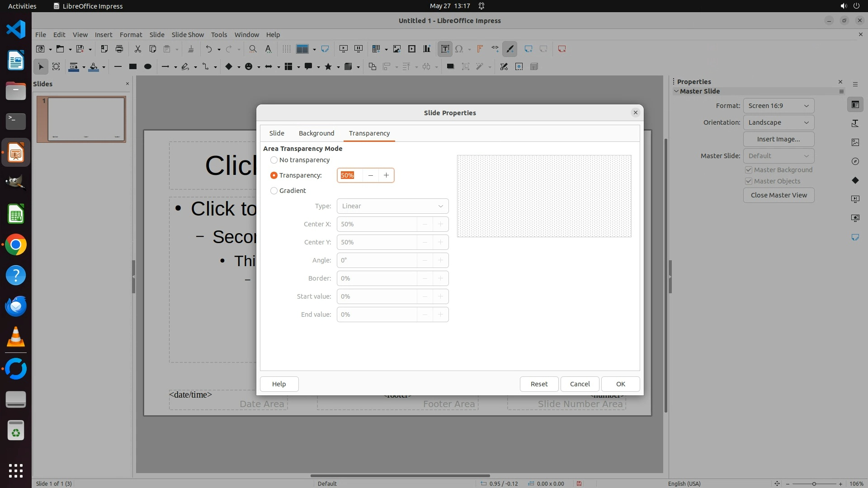
Task: Select the Ellipse drawing tool
Action: coord(147,66)
